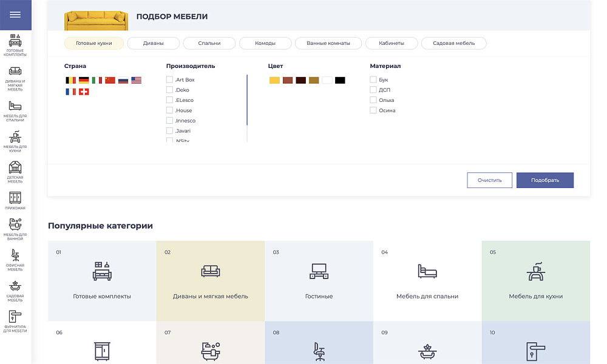Switch to the Диваны tab
This screenshot has width=607, height=364.
(153, 43)
